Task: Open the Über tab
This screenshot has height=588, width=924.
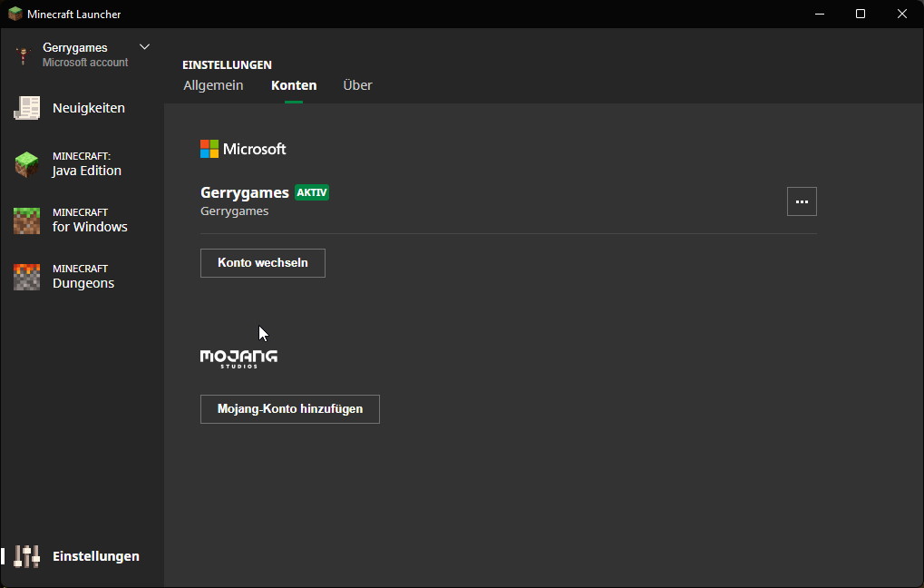Action: coord(357,85)
